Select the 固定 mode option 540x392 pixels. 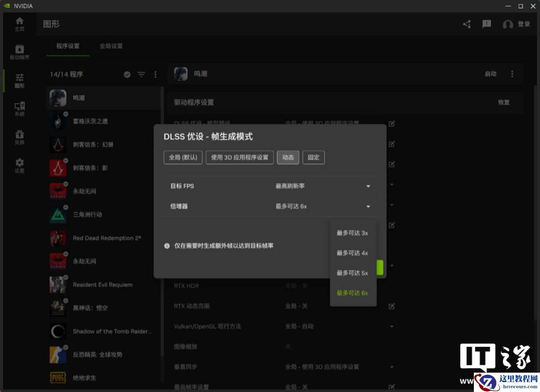[314, 158]
